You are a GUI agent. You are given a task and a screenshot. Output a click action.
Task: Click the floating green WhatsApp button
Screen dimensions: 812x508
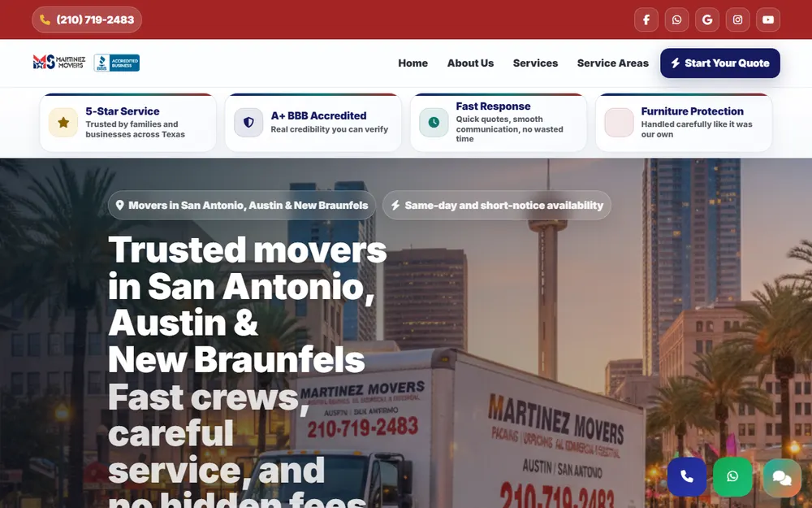point(732,477)
